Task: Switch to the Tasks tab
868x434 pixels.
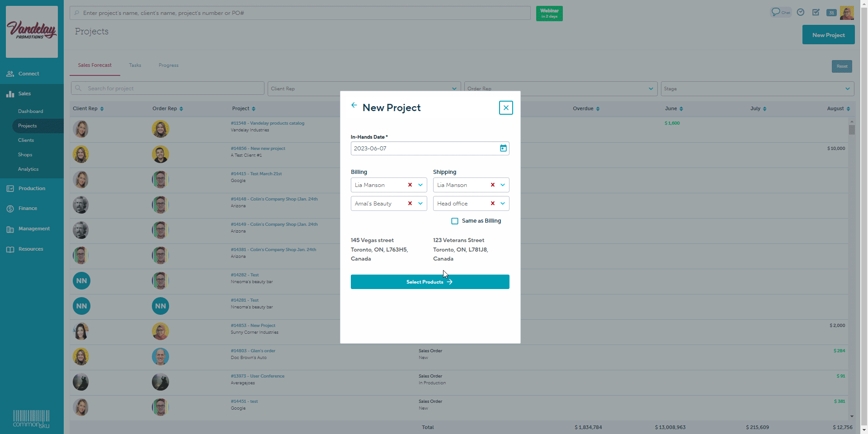Action: click(x=135, y=65)
